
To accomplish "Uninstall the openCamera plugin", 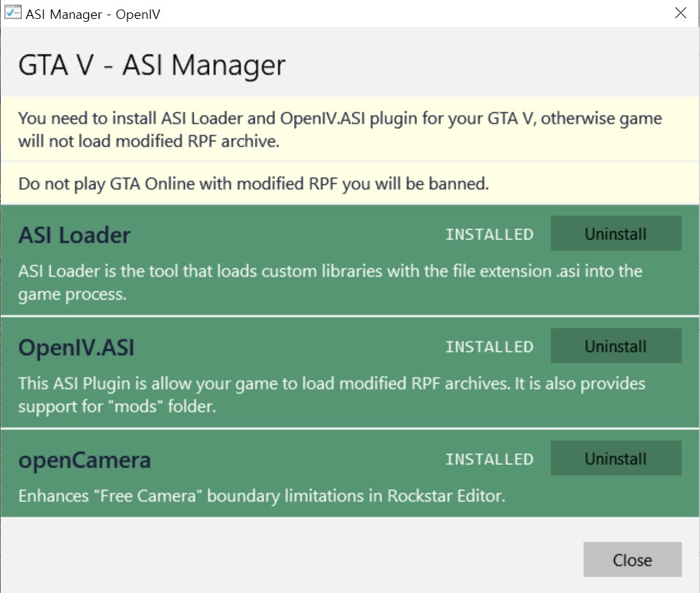I will tap(616, 458).
